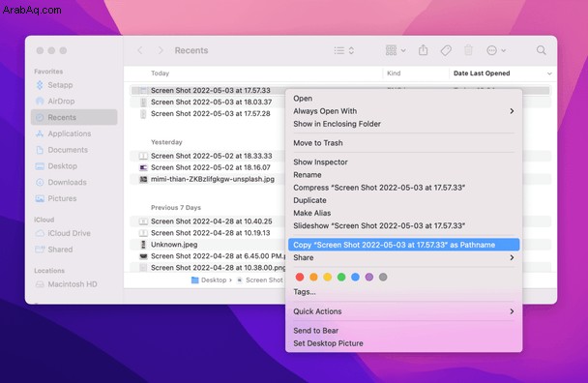This screenshot has width=588, height=383.
Task: Choose Move to Trash
Action: click(x=404, y=143)
